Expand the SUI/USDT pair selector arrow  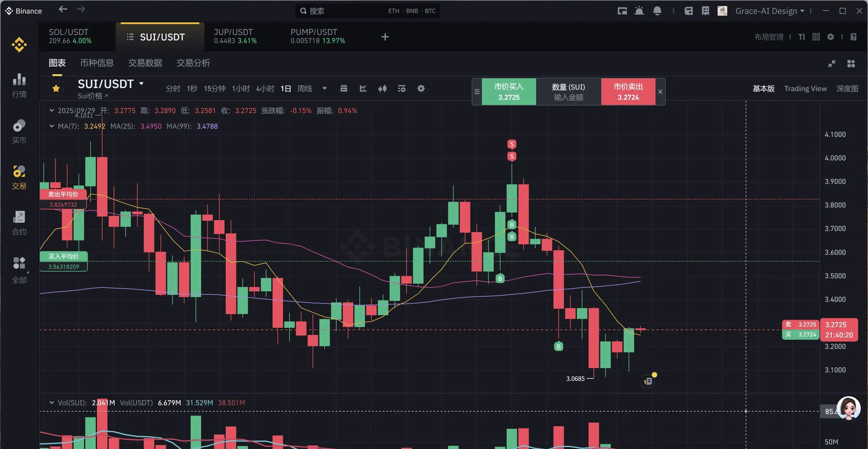point(142,83)
